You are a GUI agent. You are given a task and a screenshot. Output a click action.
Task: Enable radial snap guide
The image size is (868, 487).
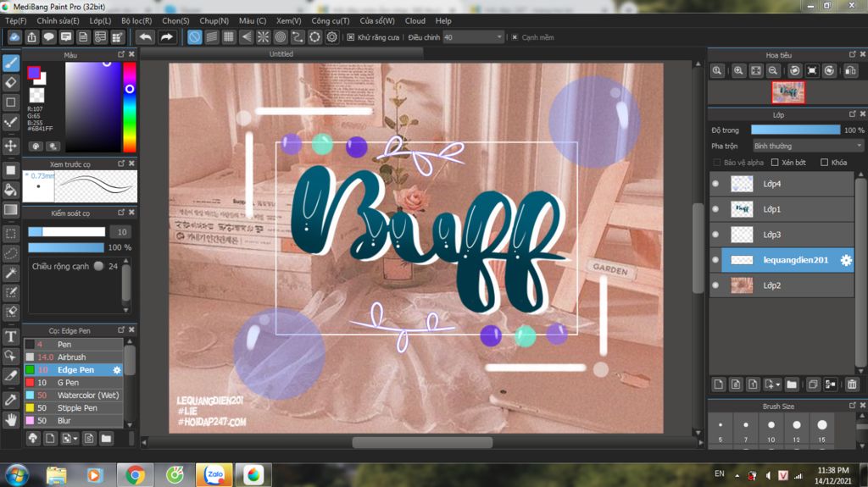pos(263,37)
